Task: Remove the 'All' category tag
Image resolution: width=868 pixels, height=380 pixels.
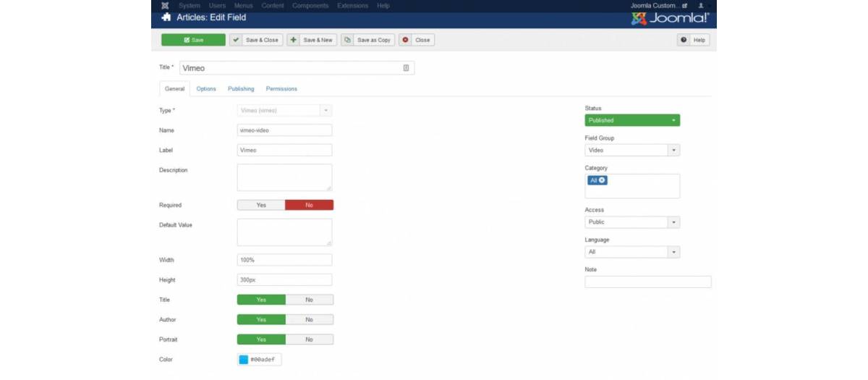Action: point(602,180)
